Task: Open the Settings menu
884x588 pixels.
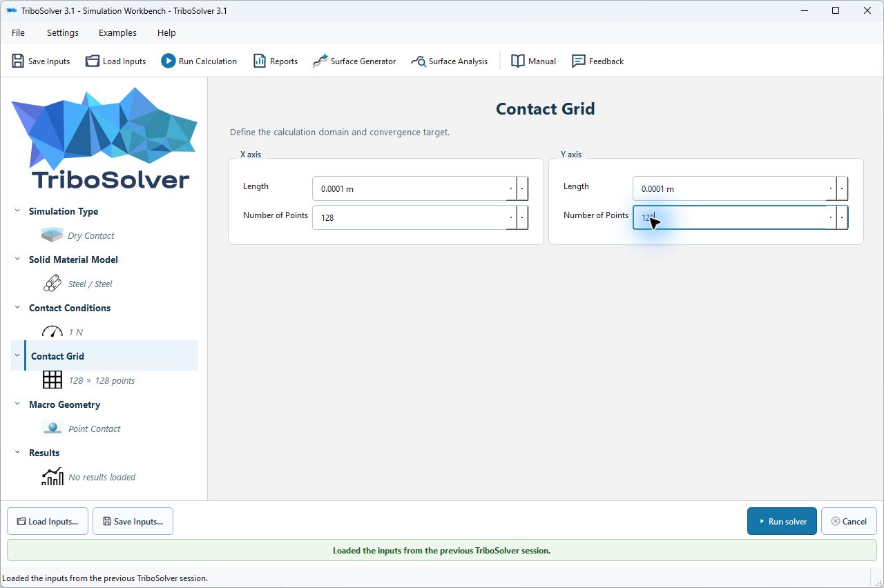Action: click(x=63, y=32)
